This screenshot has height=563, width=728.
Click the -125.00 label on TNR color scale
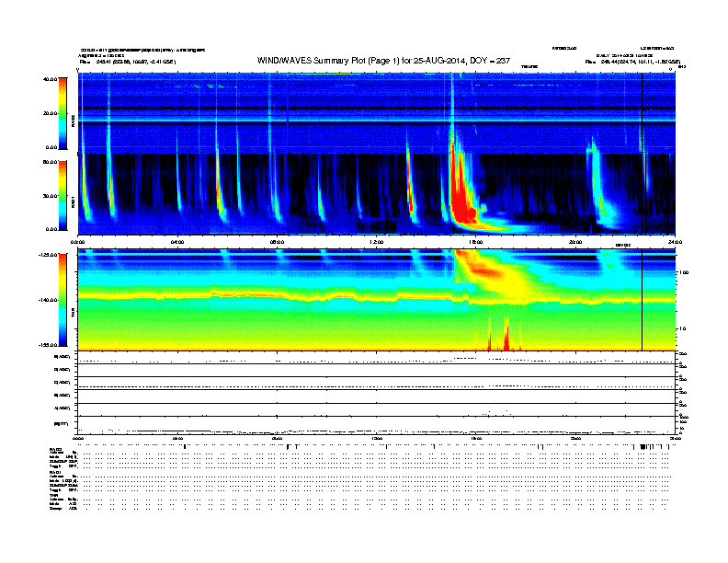(x=48, y=255)
